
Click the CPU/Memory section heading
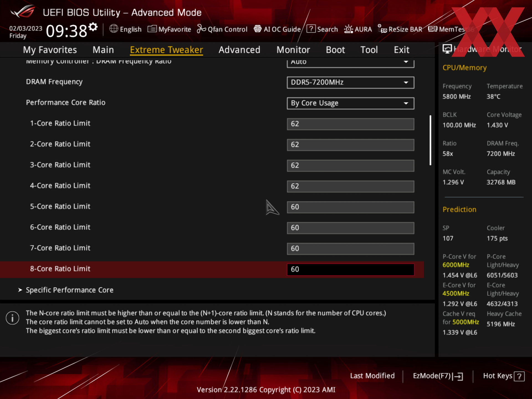(x=465, y=68)
